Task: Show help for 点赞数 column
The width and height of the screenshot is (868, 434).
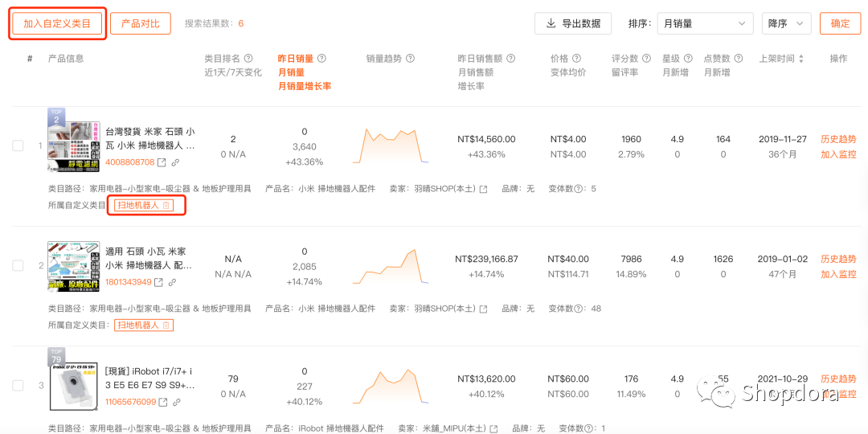Action: point(739,58)
